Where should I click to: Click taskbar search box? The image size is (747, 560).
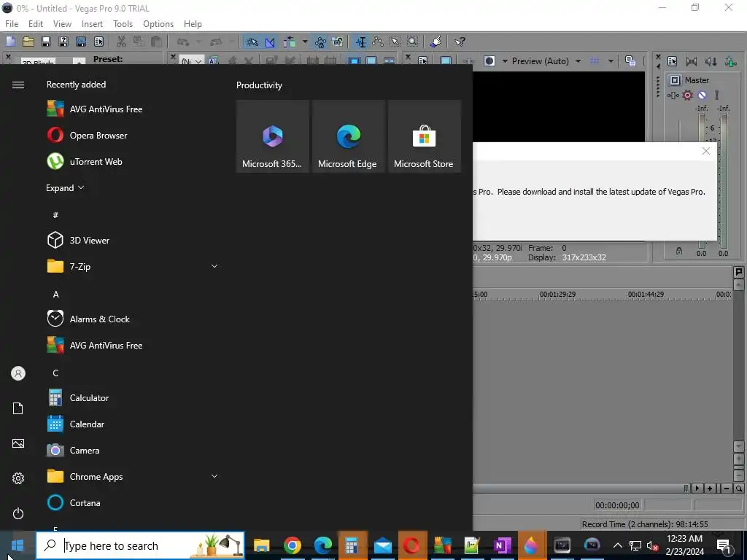[x=140, y=545]
